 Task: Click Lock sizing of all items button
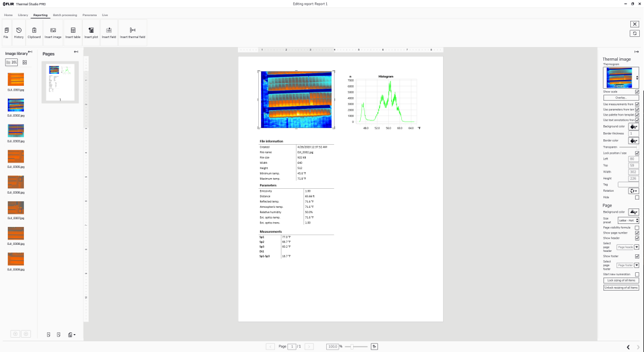pos(621,280)
